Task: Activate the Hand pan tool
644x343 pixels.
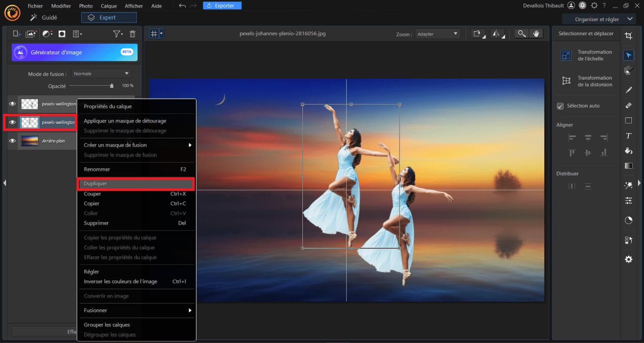Action: point(536,34)
